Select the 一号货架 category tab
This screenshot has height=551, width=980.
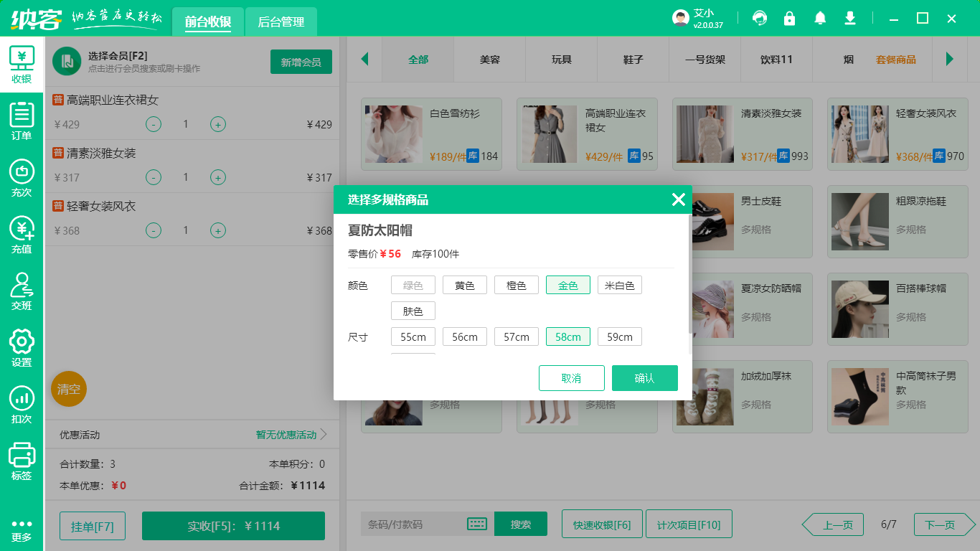click(705, 60)
